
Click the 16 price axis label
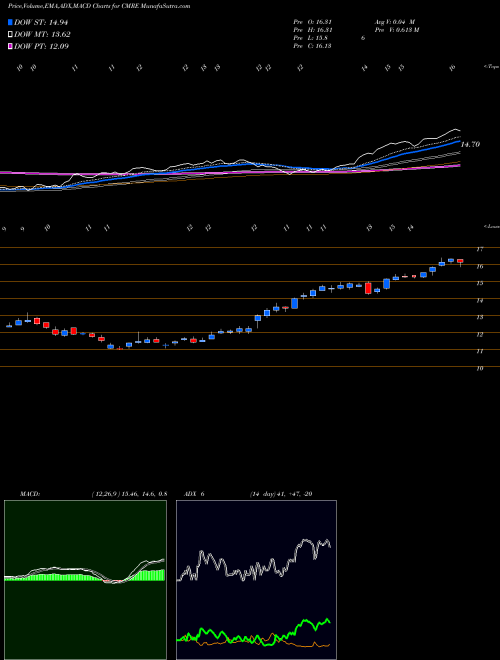coord(479,266)
